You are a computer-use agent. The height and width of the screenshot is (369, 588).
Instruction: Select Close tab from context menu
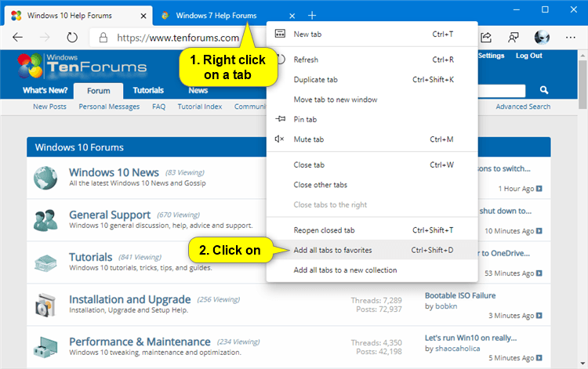(372, 165)
